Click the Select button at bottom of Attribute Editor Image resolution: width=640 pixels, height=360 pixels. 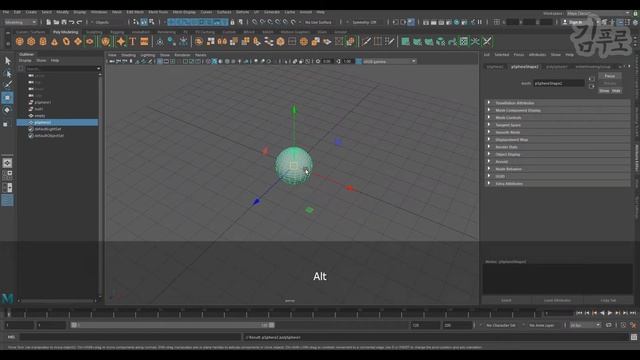[506, 300]
